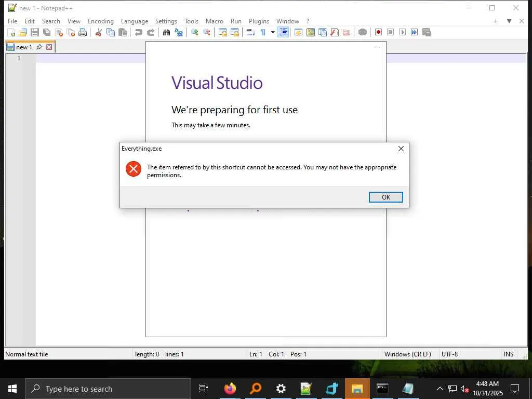The image size is (532, 399).
Task: Add a new tab with the plus button
Action: click(496, 21)
